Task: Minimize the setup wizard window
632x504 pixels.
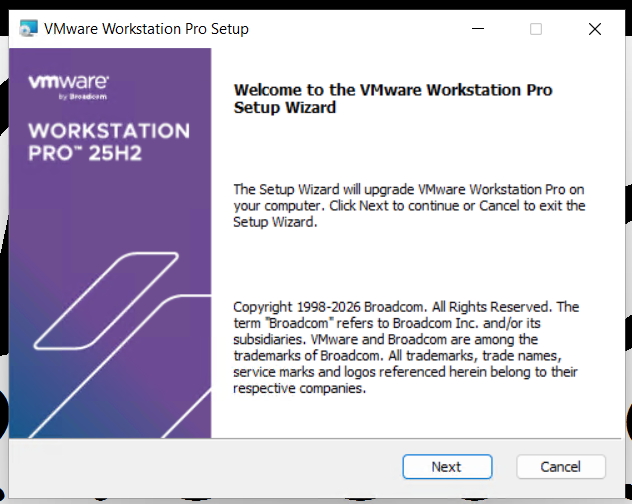Action: [x=477, y=29]
